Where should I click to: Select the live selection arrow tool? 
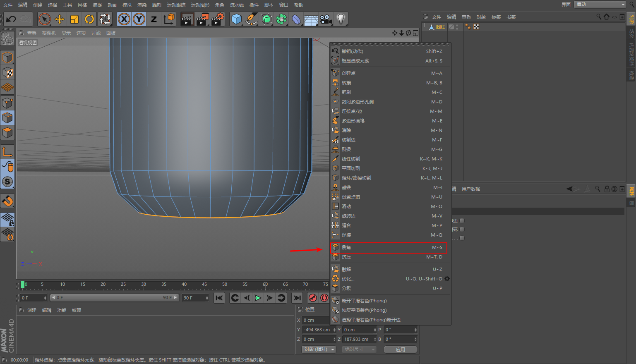point(45,19)
